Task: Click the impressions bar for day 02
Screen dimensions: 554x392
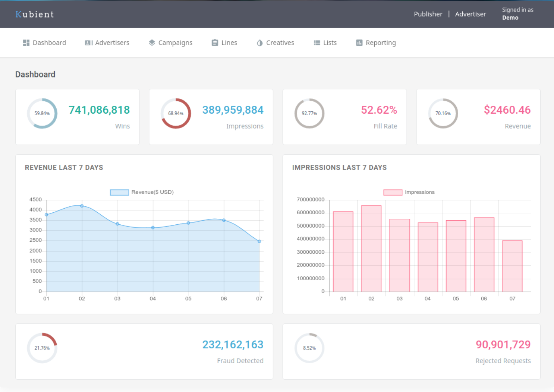Action: pos(371,249)
